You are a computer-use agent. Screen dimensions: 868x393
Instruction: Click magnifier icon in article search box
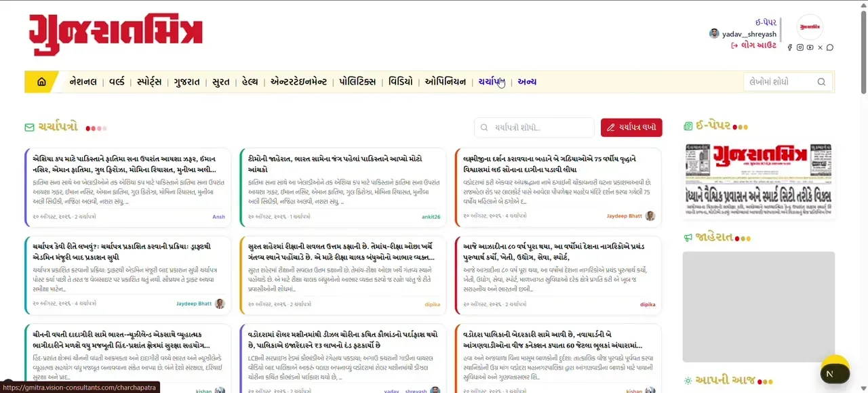click(x=821, y=82)
